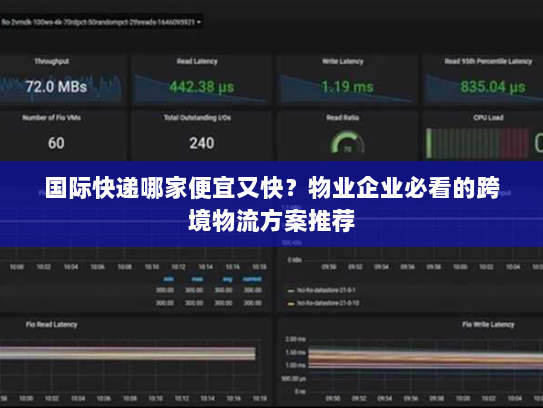Viewport: 543px width, 408px height.
Task: Click the CPU Load bar gauge
Action: (477, 143)
